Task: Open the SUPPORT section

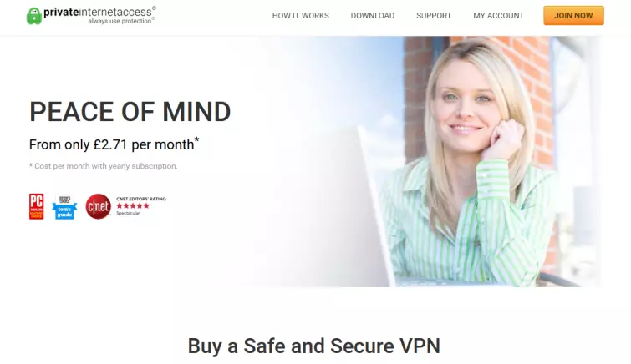Action: click(x=434, y=16)
